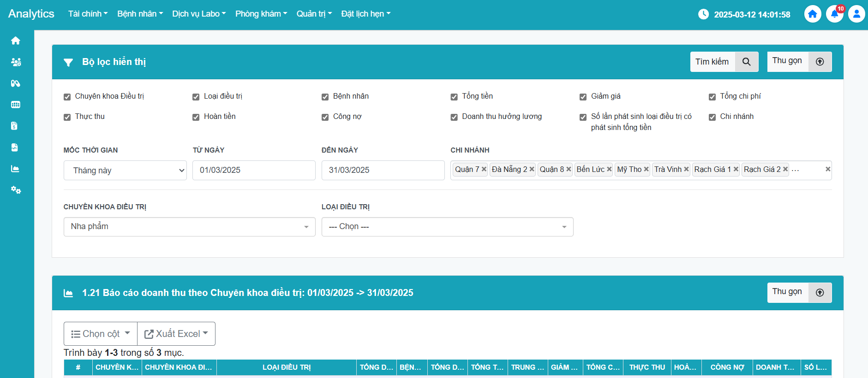The image size is (868, 378).
Task: Open the Dịch vụ Labo menu
Action: coord(199,14)
